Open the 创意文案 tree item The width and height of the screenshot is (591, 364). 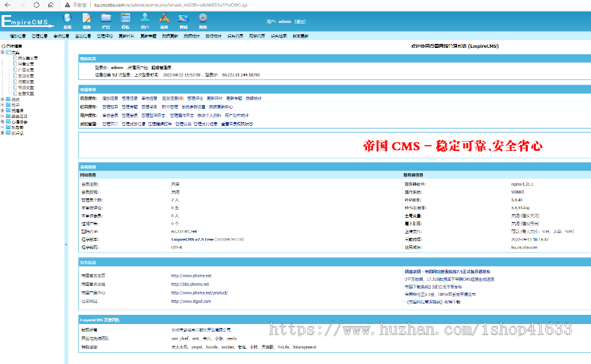tap(26, 93)
